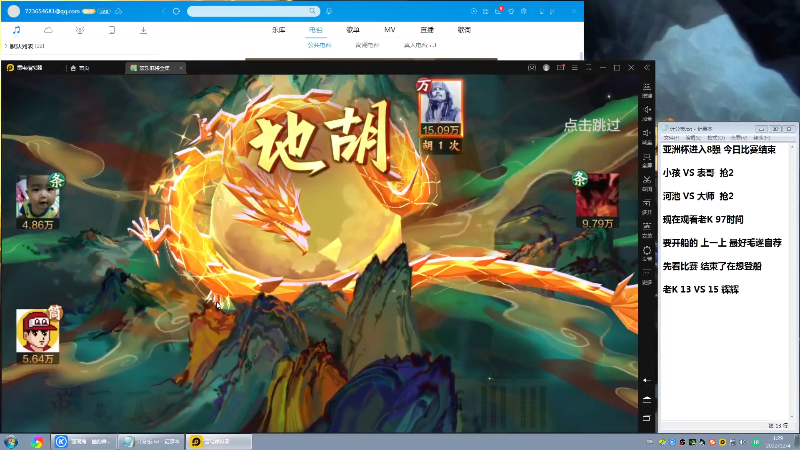Open mailbox icon with red badge in music player
The width and height of the screenshot is (800, 450).
[498, 11]
